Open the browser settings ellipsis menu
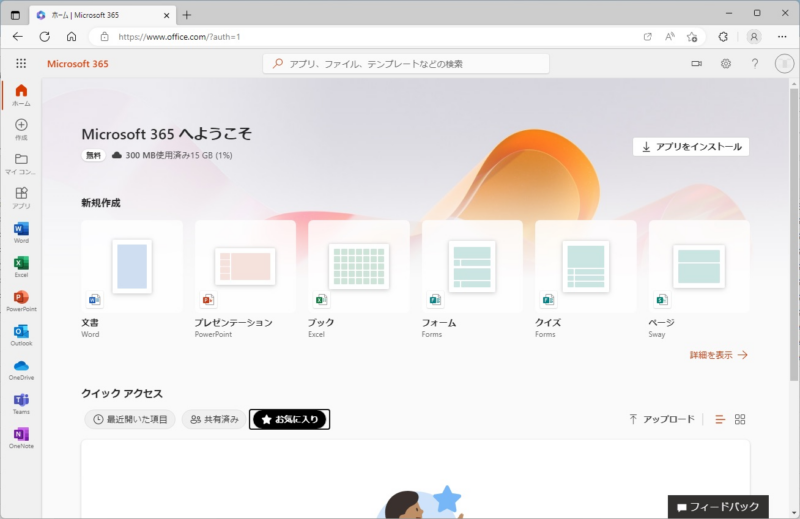The image size is (800, 519). coord(782,37)
